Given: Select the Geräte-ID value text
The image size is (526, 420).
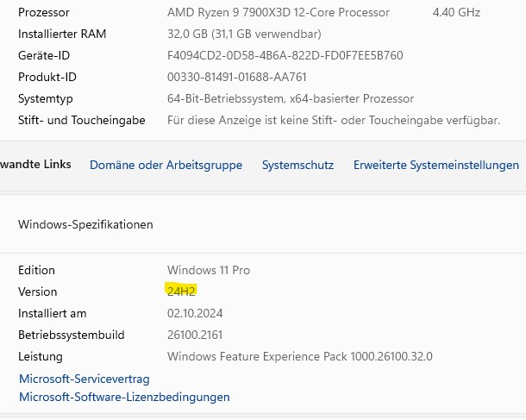Looking at the screenshot, I should (x=285, y=55).
